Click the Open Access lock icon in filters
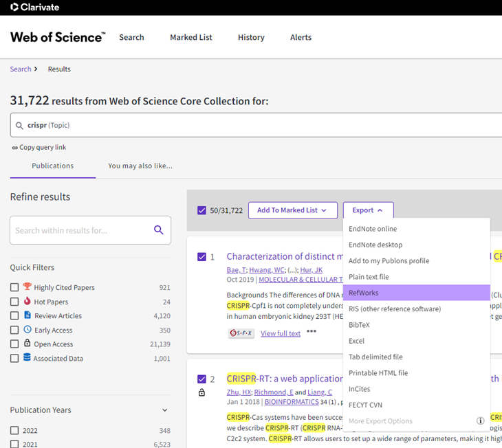This screenshot has width=502, height=448. (28, 343)
